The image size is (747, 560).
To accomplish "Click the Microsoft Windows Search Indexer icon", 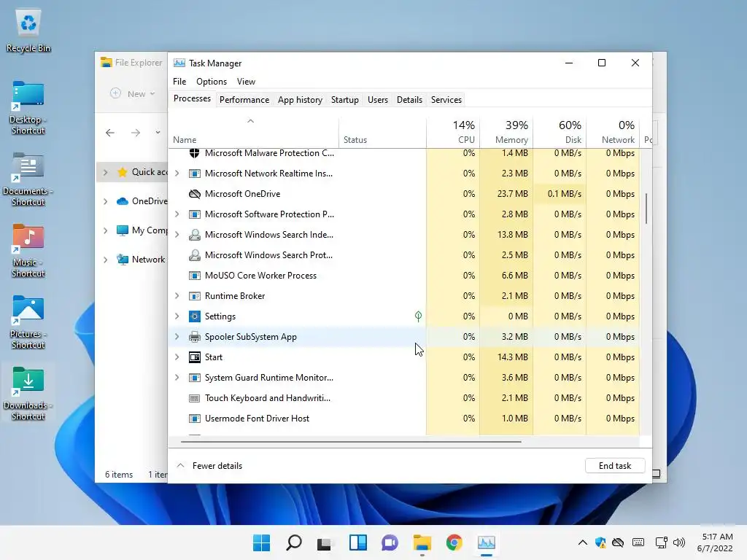I will [x=194, y=235].
